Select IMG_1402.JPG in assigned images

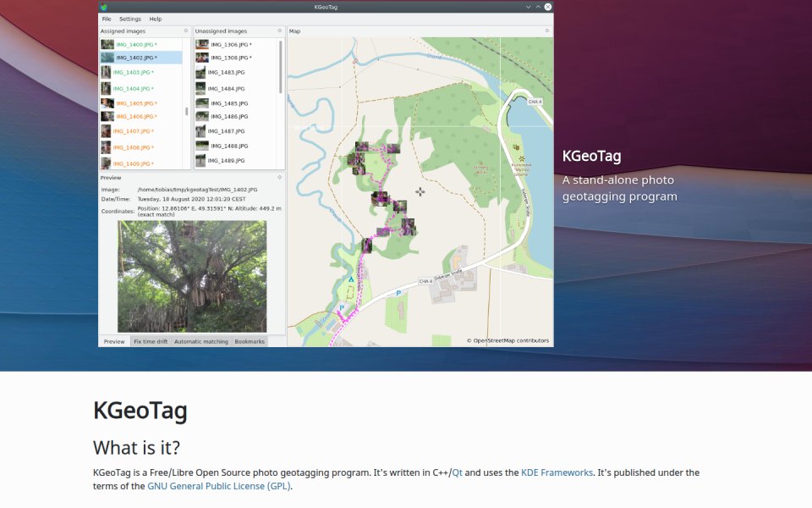click(x=141, y=58)
